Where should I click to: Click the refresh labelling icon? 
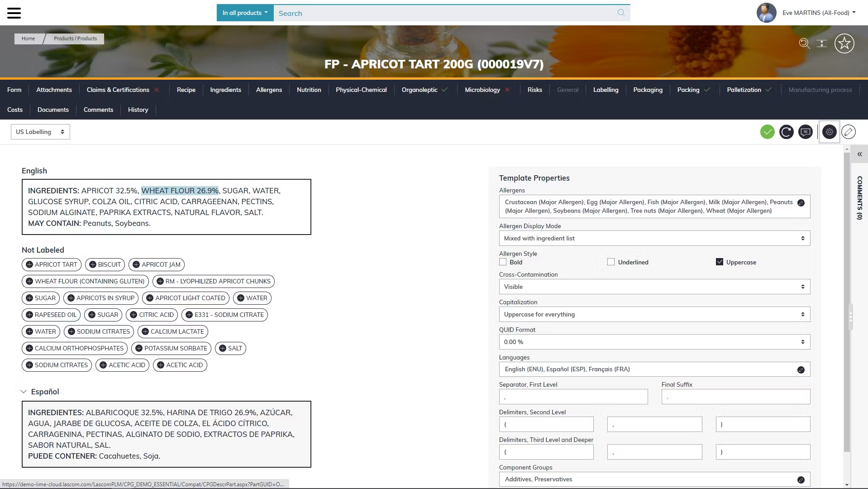[x=787, y=132]
